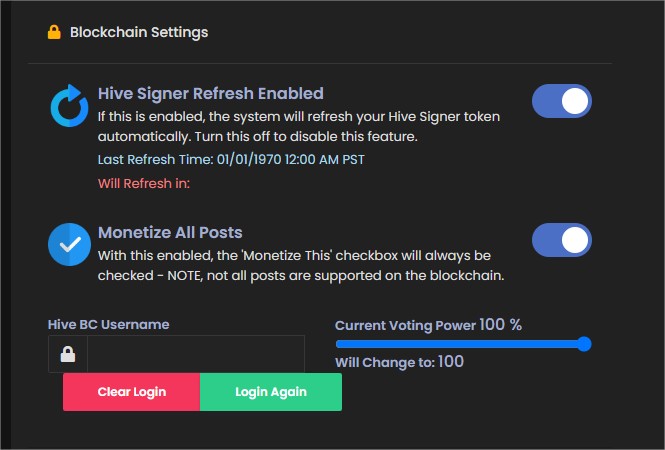
Task: Click into the Hive BC Username text box
Action: (x=196, y=354)
